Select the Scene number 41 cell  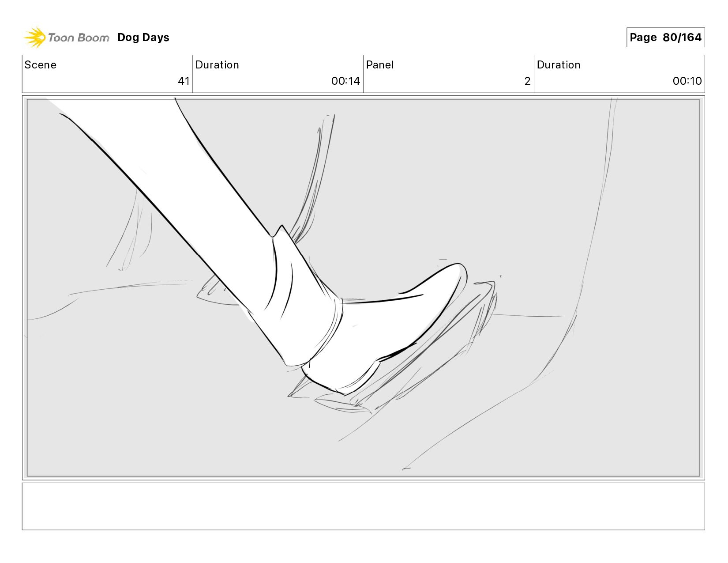coord(107,74)
